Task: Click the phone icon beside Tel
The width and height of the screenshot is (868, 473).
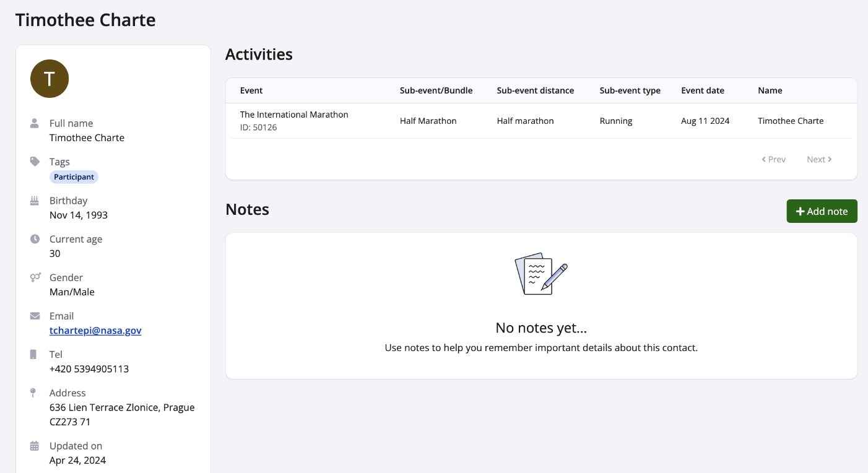Action: pyautogui.click(x=34, y=354)
